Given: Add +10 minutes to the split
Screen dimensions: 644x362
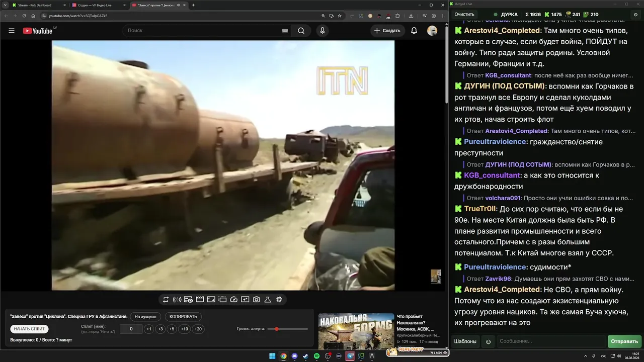Looking at the screenshot, I should click(x=185, y=329).
